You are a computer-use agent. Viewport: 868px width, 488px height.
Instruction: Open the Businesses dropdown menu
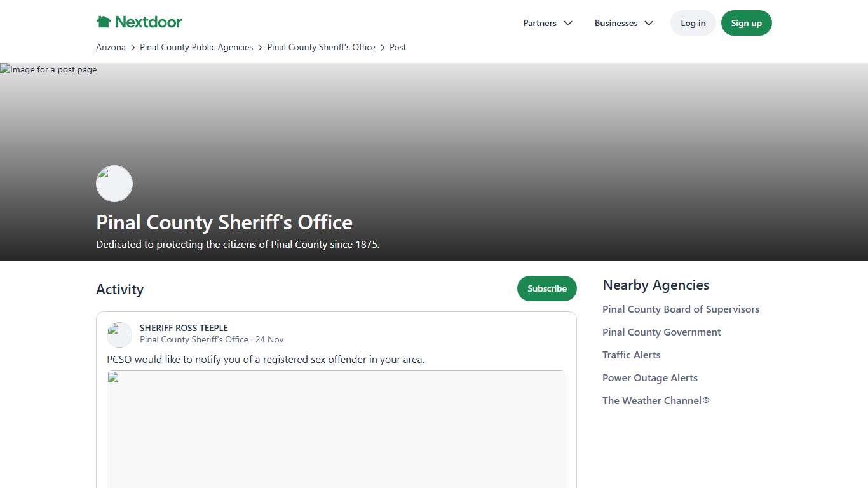point(623,23)
